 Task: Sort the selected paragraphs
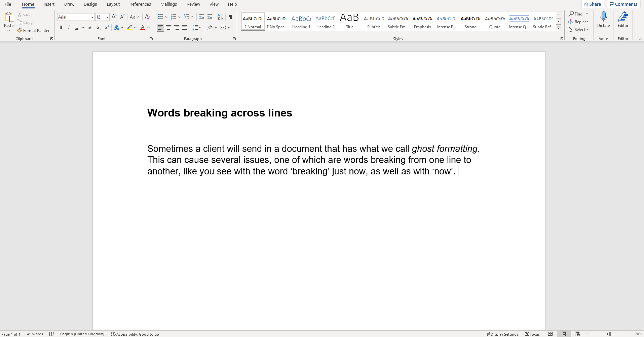pyautogui.click(x=220, y=16)
